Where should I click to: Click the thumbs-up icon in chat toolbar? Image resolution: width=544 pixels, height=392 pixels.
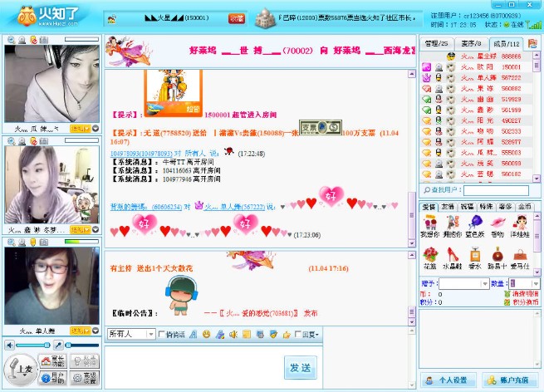(287, 335)
